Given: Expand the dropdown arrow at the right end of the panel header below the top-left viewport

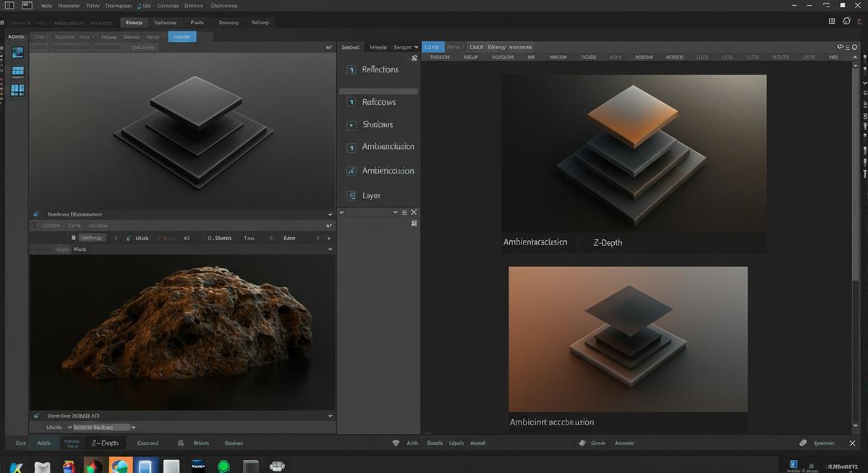Looking at the screenshot, I should tap(331, 214).
